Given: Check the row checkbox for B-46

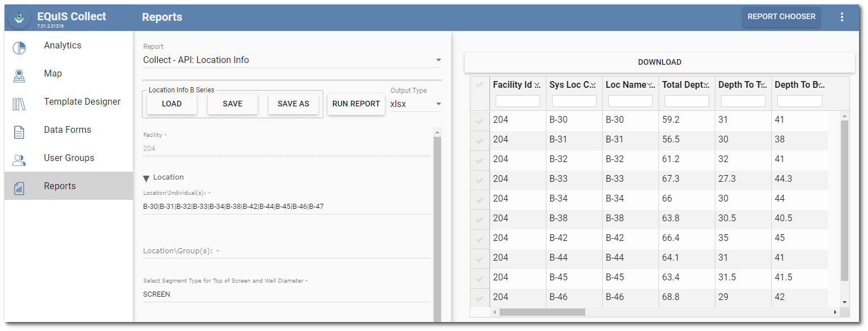Looking at the screenshot, I should tap(479, 297).
